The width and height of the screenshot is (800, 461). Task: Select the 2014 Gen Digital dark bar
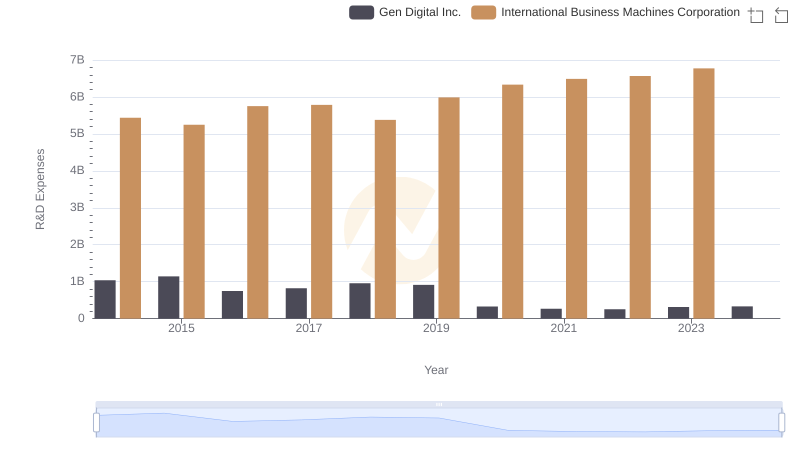tap(105, 299)
